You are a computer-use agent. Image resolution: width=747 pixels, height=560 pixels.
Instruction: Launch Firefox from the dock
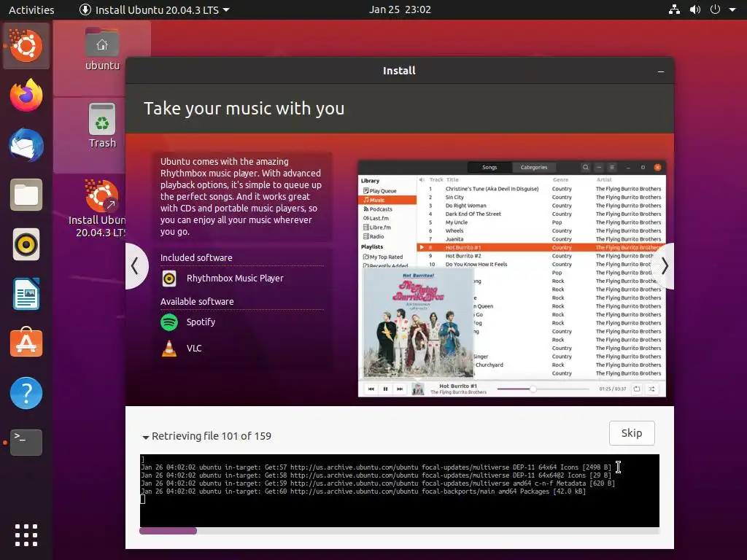point(26,96)
